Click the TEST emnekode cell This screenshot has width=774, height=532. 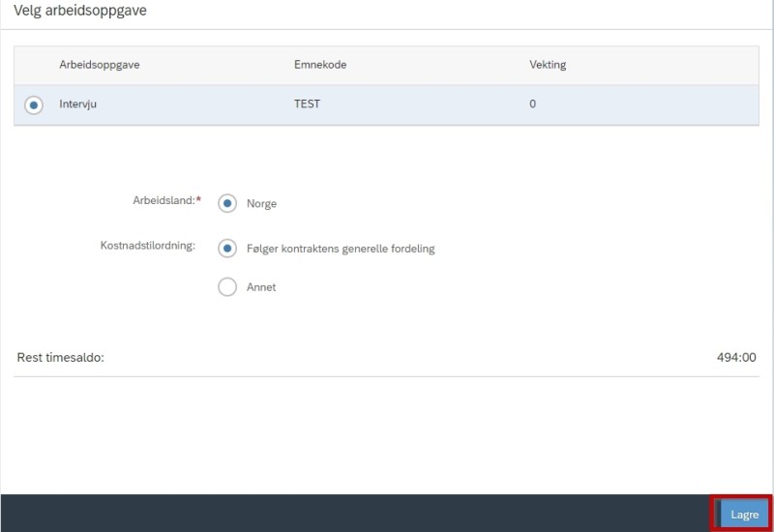[307, 104]
